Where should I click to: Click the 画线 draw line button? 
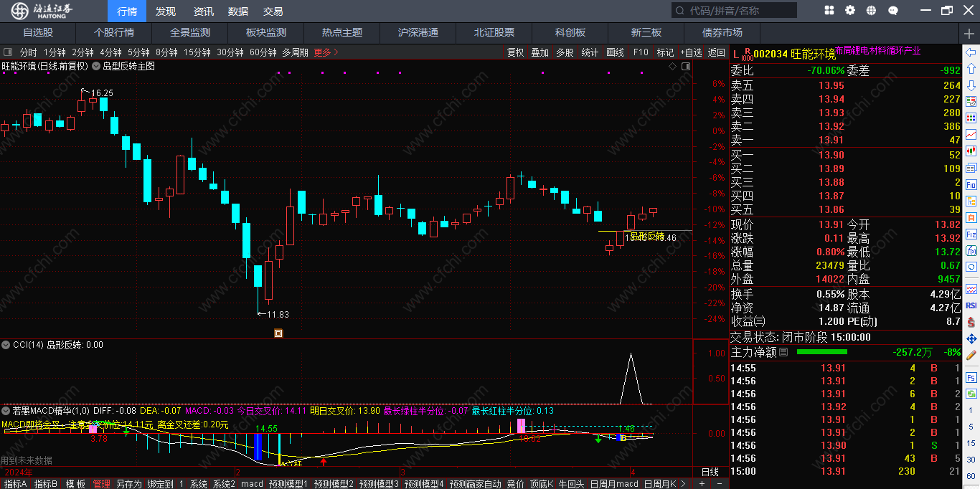616,52
